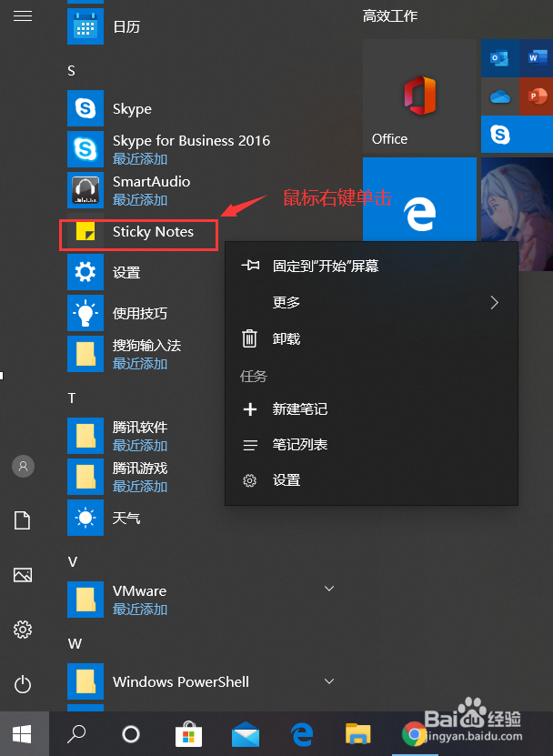Open the Word small tile
This screenshot has width=553, height=756.
coord(536,58)
